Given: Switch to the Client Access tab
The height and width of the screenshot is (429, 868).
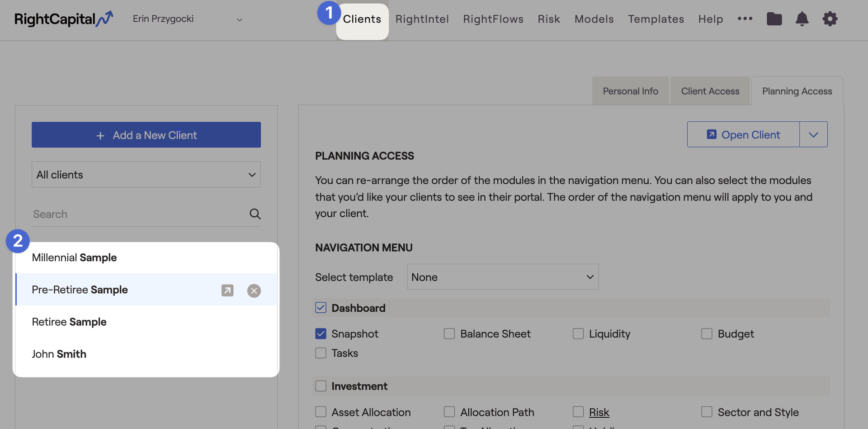Looking at the screenshot, I should point(710,91).
